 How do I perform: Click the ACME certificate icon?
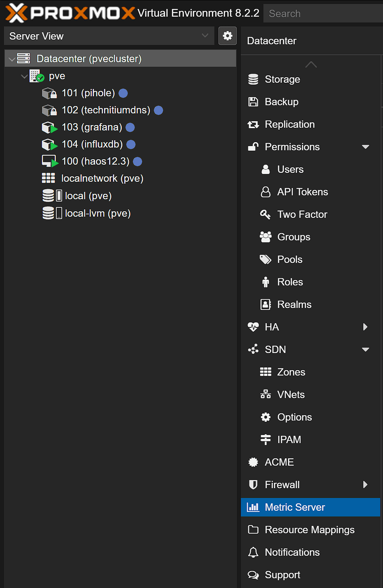(253, 462)
